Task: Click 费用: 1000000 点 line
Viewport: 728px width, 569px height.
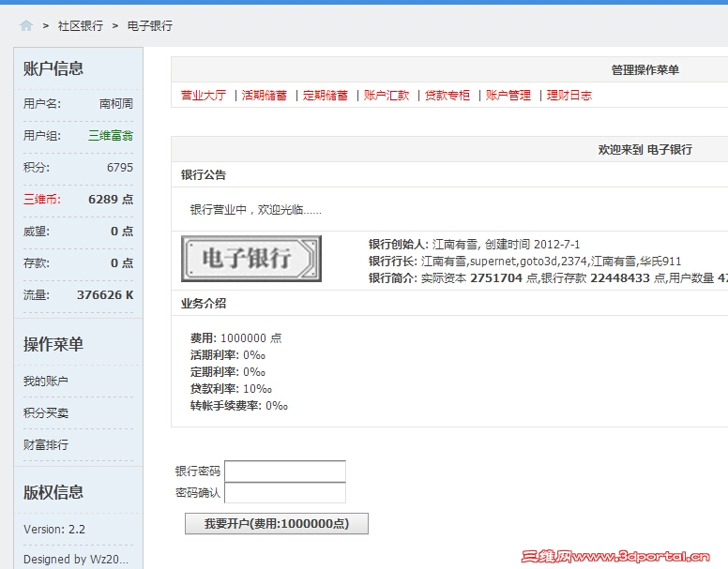Action: (x=235, y=337)
